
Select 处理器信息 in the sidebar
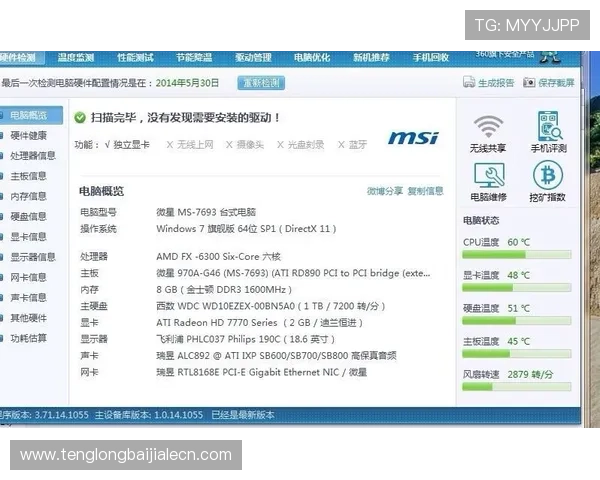[33, 156]
